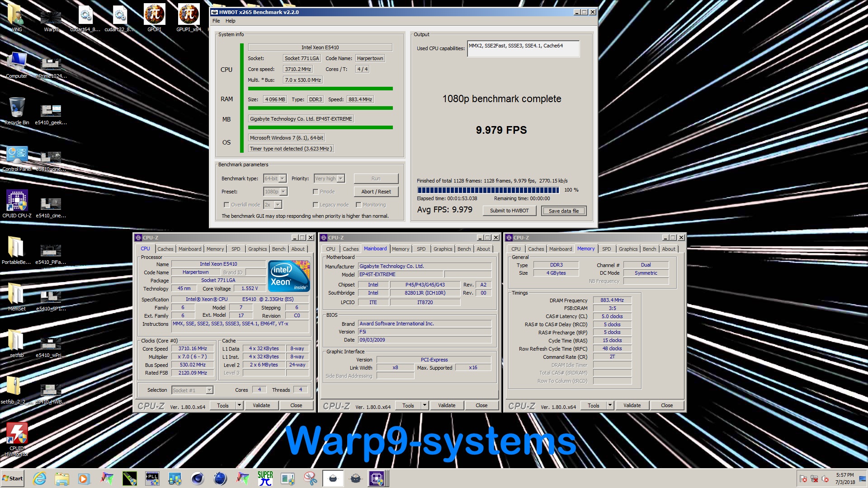Expand Tools dropdown arrow in CPU tab window
The height and width of the screenshot is (488, 868).
[x=239, y=405]
